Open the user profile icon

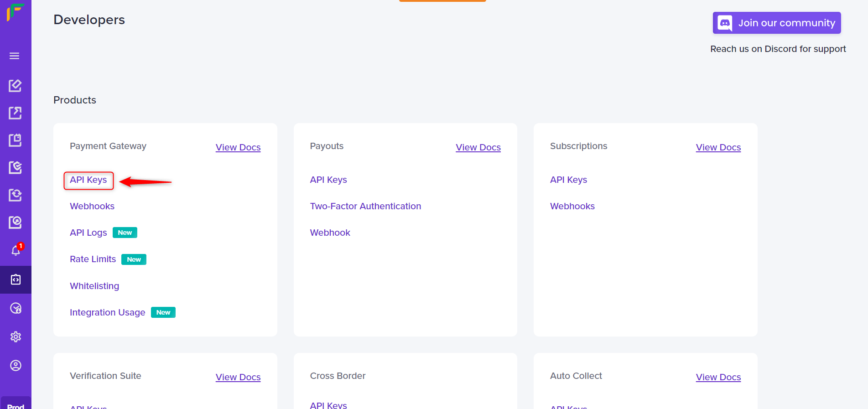point(16,366)
